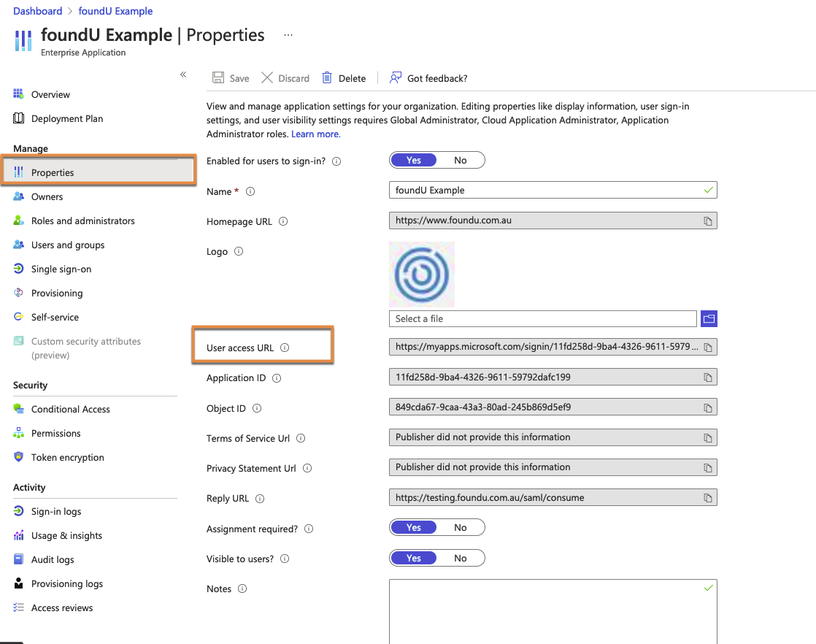Set Enabled for users to sign-in to No
Viewport: 816px width, 644px height.
coord(461,161)
